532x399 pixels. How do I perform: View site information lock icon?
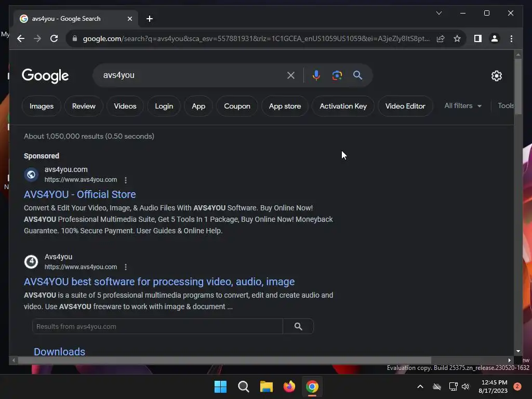click(75, 38)
